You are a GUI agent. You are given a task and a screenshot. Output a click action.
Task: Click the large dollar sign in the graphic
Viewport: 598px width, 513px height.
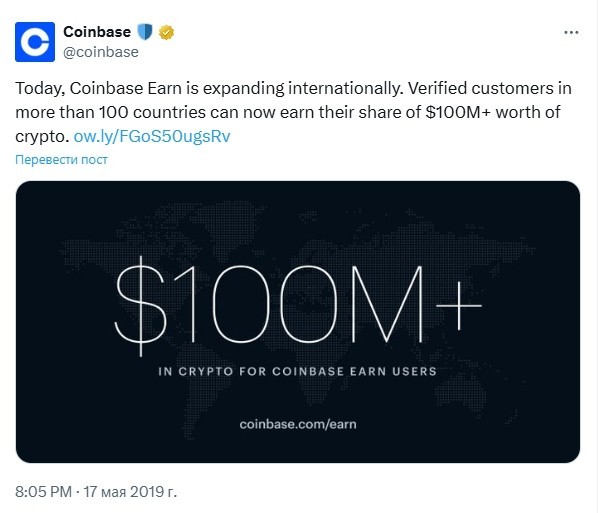click(x=141, y=306)
